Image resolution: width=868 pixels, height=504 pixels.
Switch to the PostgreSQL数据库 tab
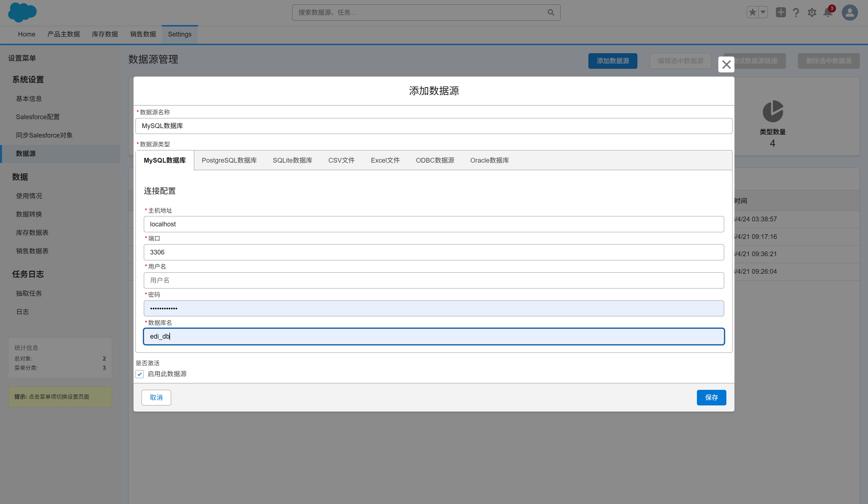pos(229,160)
